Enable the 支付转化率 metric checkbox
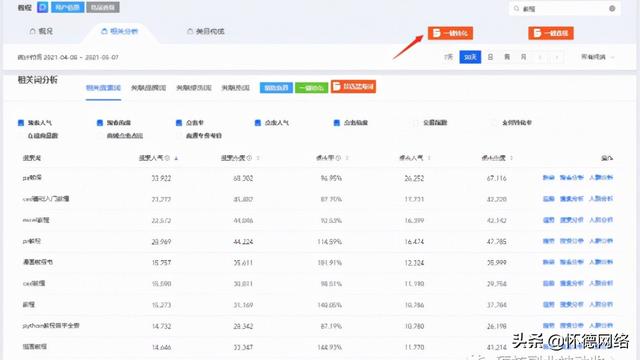640x360 pixels. click(495, 123)
